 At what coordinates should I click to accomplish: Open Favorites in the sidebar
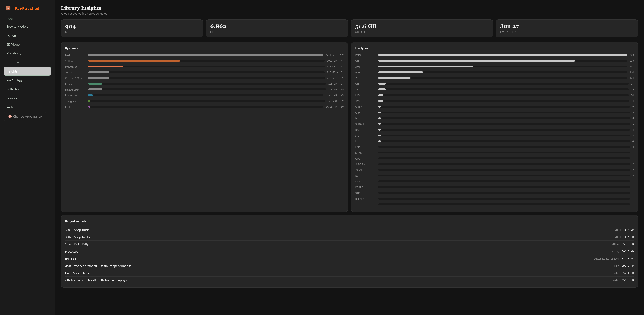click(x=27, y=98)
